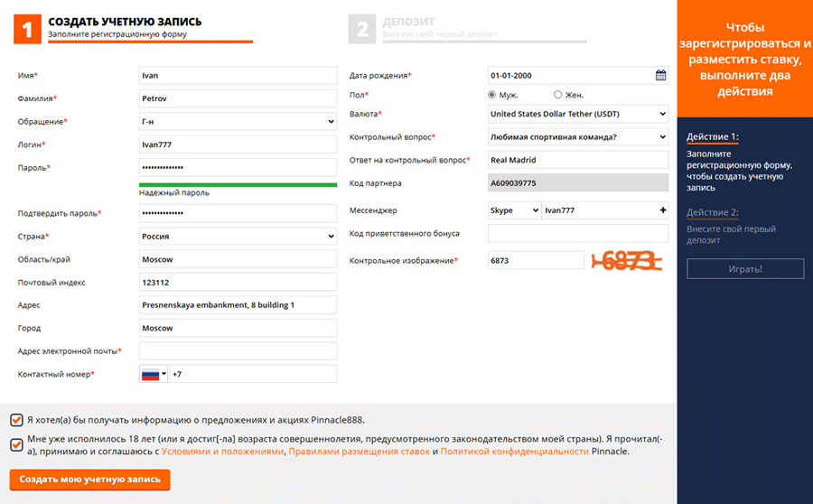This screenshot has width=813, height=504.
Task: Expand the Skype messenger type dropdown
Action: (513, 210)
